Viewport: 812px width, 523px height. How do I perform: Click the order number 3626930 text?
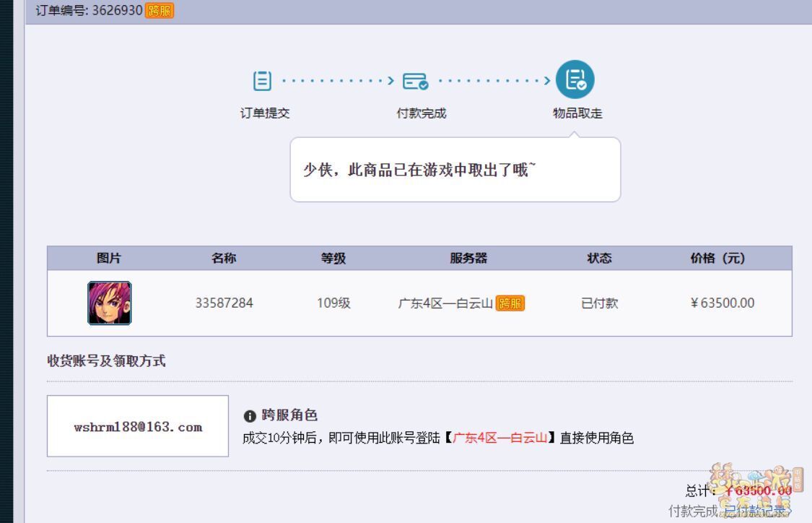pyautogui.click(x=117, y=11)
